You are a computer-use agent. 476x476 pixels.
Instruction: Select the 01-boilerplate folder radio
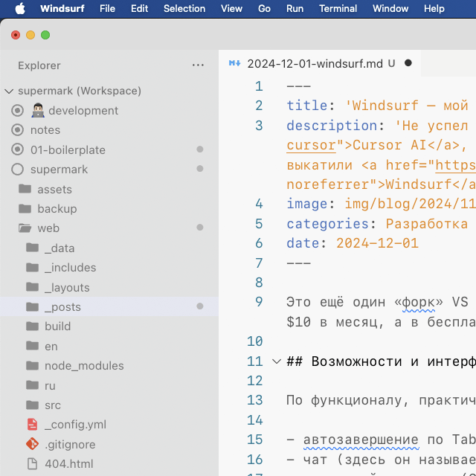pos(17,149)
